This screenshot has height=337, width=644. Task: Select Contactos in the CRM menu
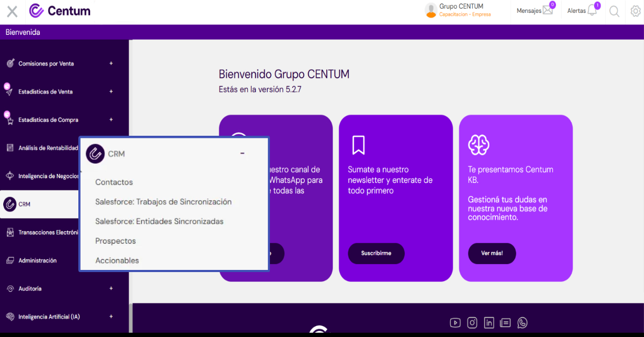coord(114,182)
